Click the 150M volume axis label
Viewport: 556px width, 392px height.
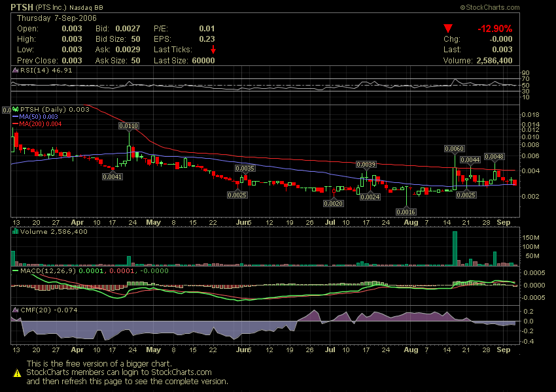click(x=530, y=238)
